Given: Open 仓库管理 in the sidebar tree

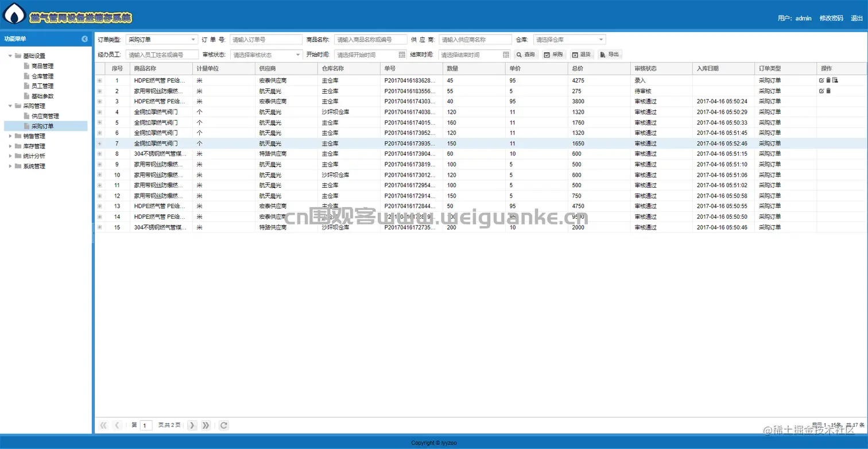Looking at the screenshot, I should 42,76.
